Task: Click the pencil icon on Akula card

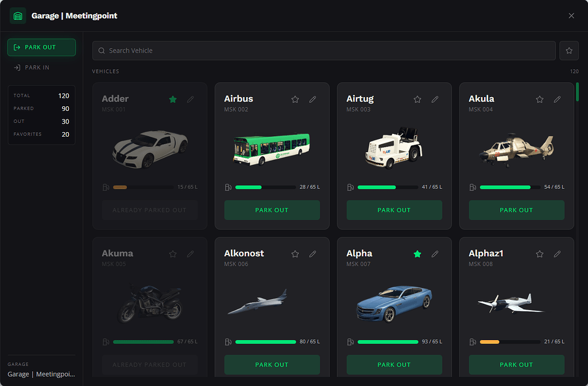Action: coord(557,99)
